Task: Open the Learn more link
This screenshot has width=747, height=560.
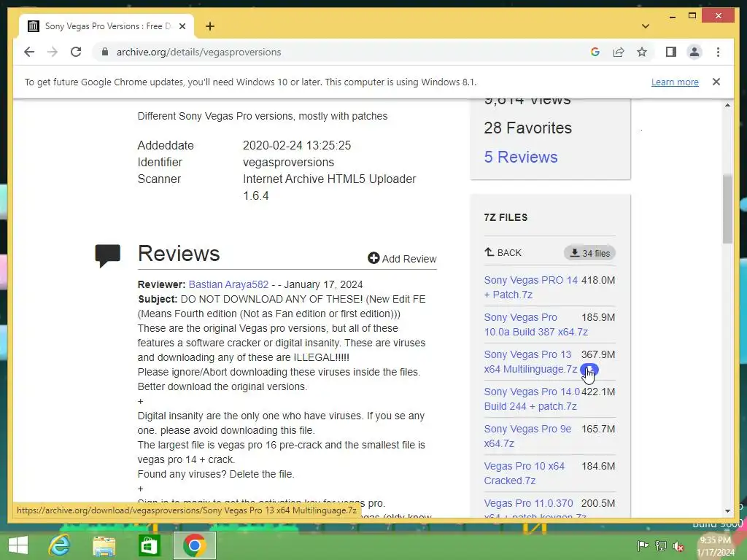Action: [x=675, y=82]
